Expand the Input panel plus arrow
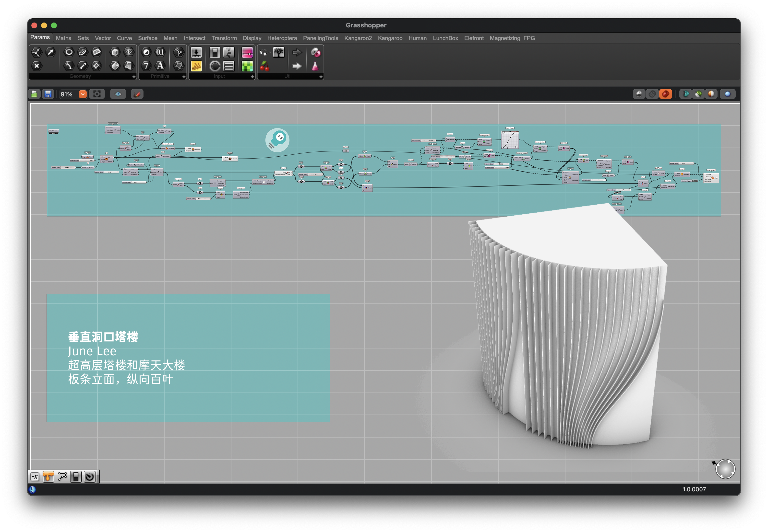The image size is (768, 532). pos(252,77)
